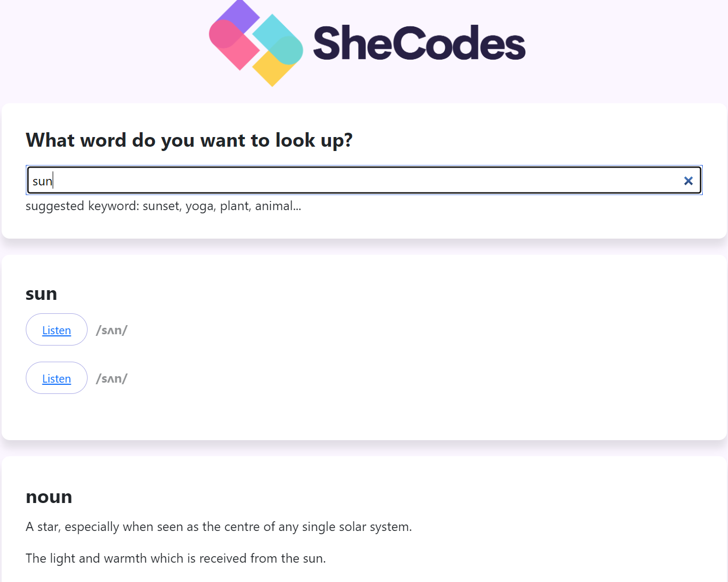
Task: Click the suggested keyword "plant"
Action: [x=235, y=206]
